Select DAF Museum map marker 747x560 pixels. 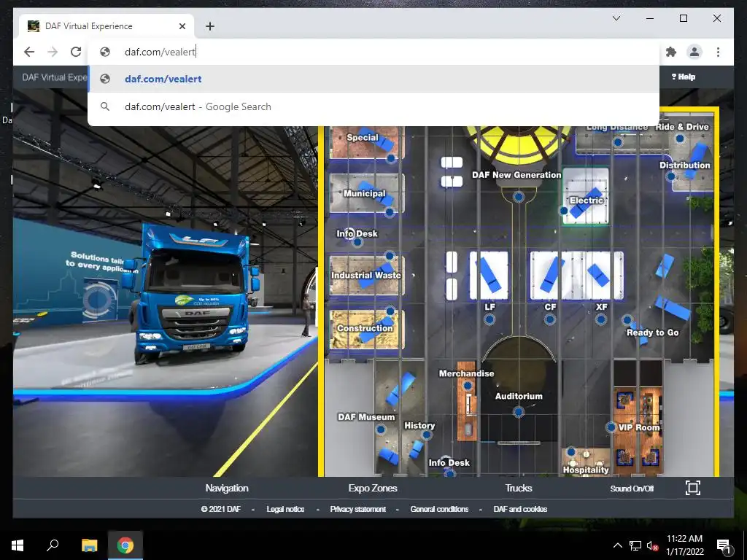pos(381,429)
